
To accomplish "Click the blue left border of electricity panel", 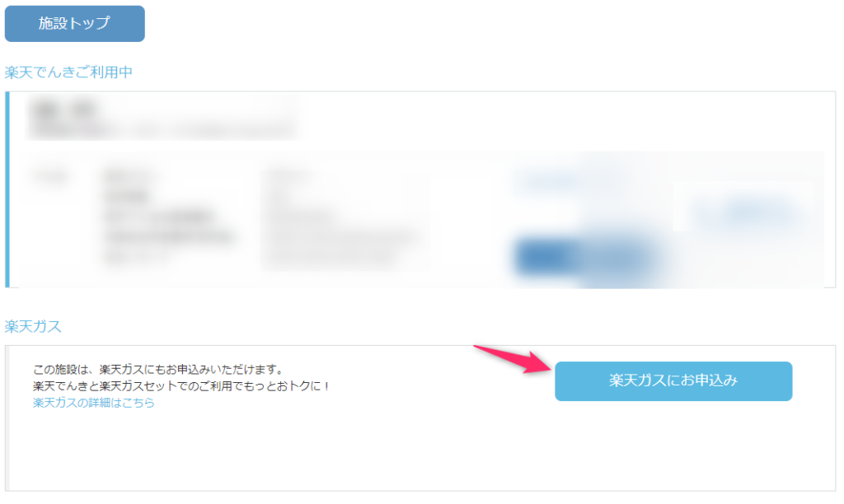I will (x=7, y=189).
